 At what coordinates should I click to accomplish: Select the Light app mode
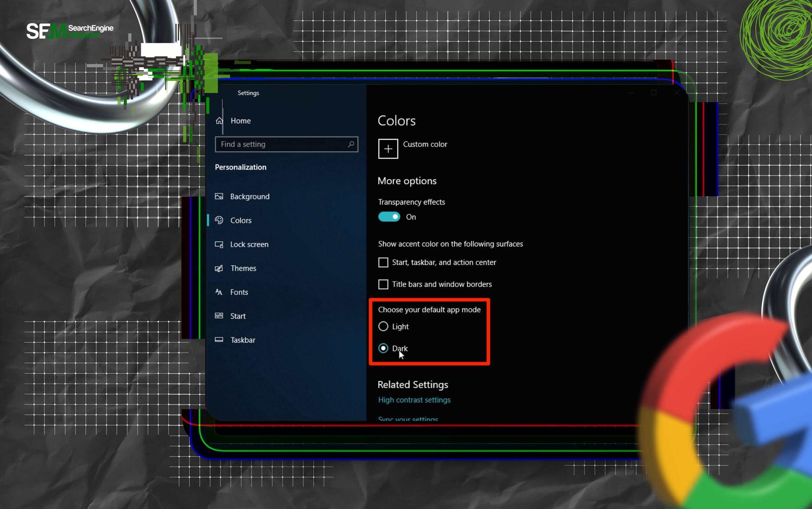pyautogui.click(x=383, y=326)
